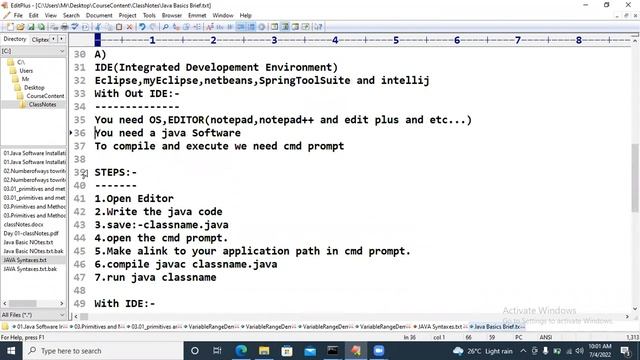
Task: Place cursor on line '1.Open Editor'
Action: click(134, 199)
